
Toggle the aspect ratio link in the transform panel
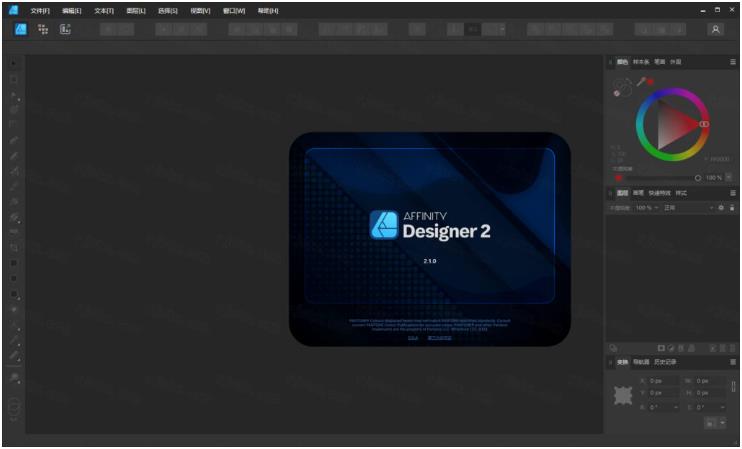coord(733,387)
